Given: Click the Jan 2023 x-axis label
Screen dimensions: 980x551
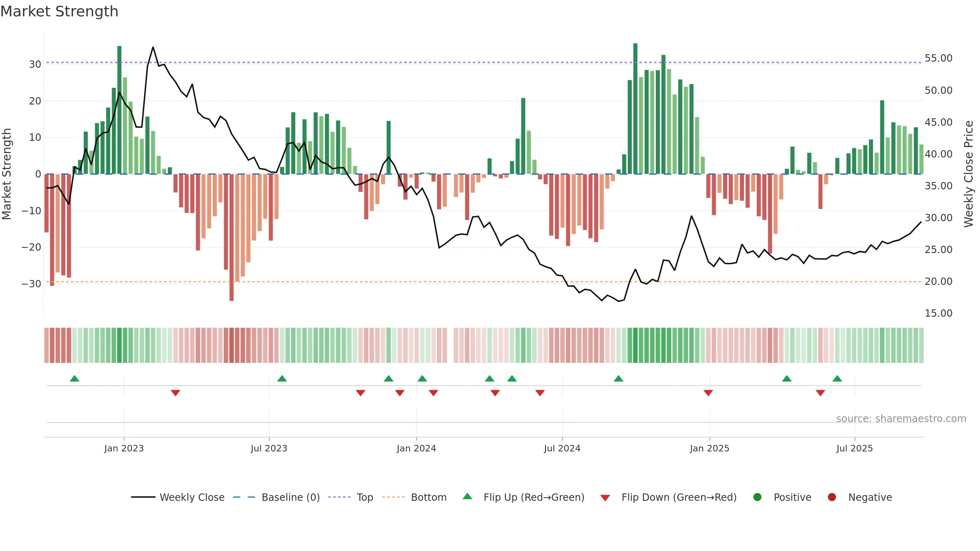Looking at the screenshot, I should click(x=124, y=448).
